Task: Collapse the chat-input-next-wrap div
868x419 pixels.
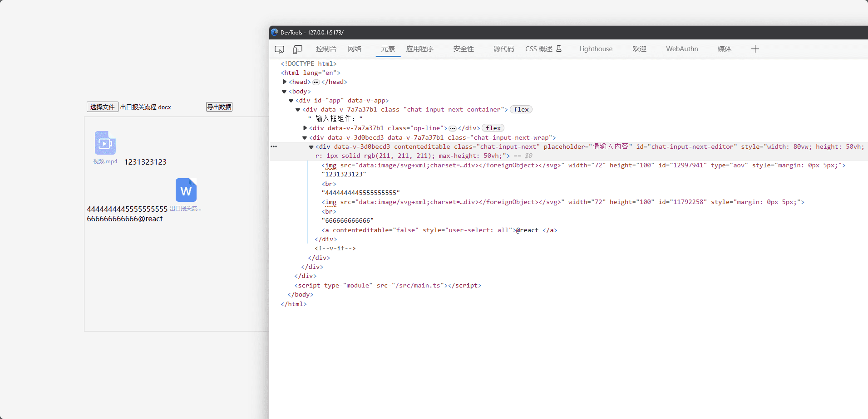Action: point(305,137)
